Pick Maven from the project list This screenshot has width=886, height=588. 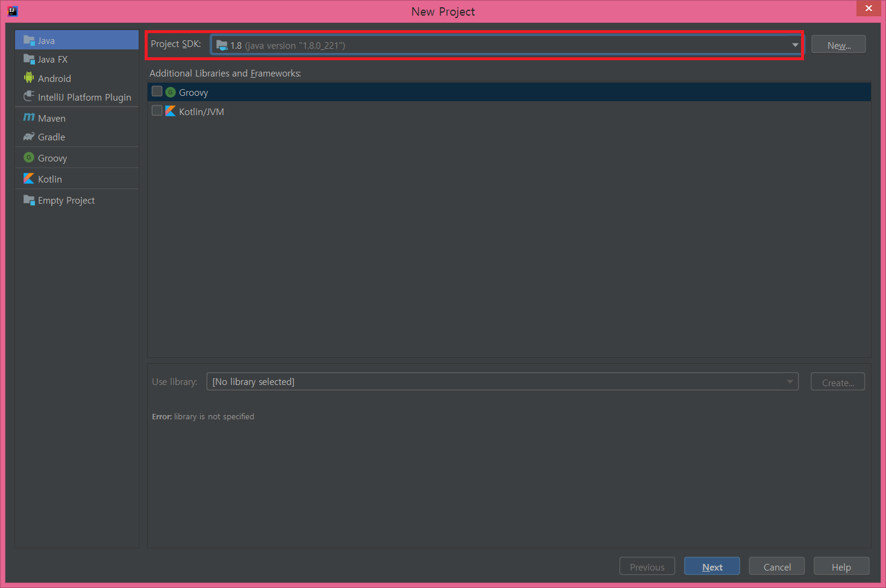[x=77, y=118]
